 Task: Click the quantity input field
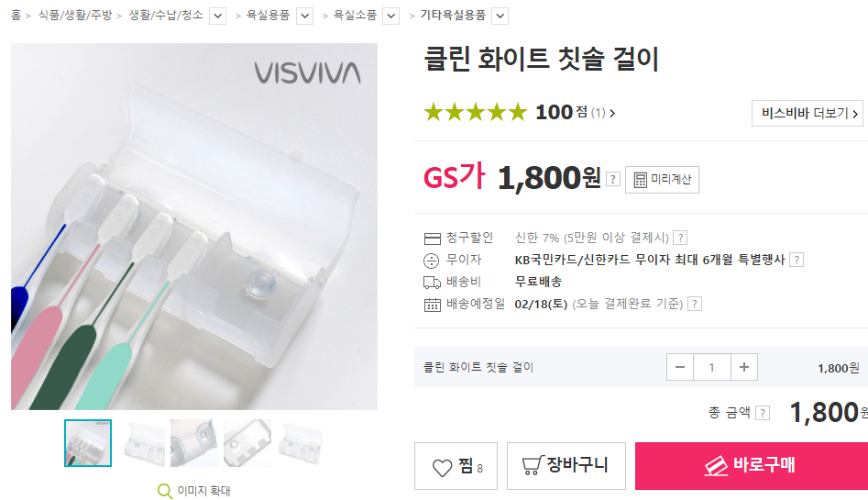pyautogui.click(x=712, y=367)
